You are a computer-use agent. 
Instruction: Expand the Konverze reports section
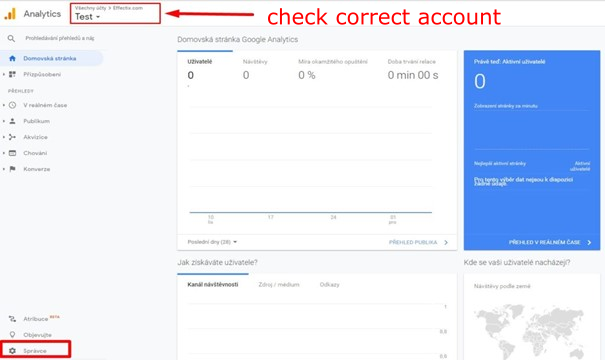[4, 169]
